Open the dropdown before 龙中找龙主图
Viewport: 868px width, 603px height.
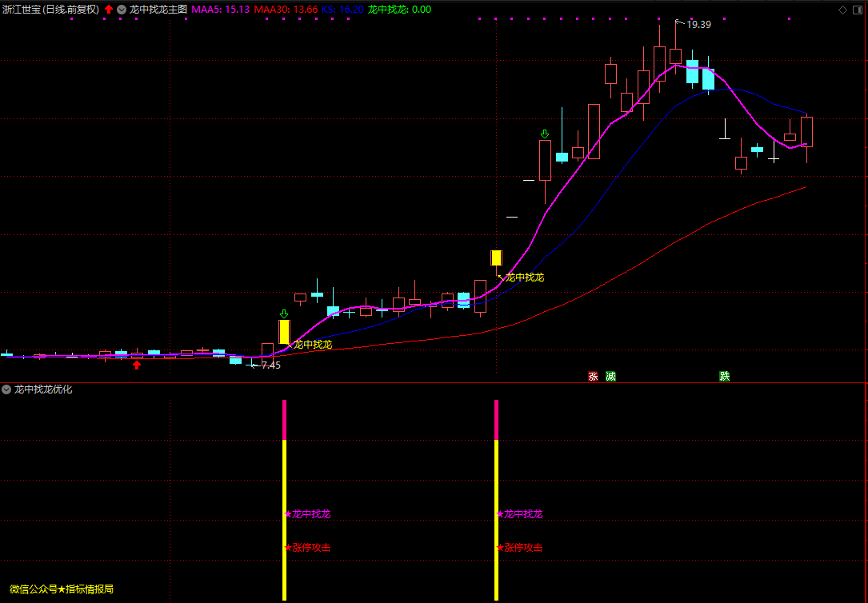pos(122,10)
